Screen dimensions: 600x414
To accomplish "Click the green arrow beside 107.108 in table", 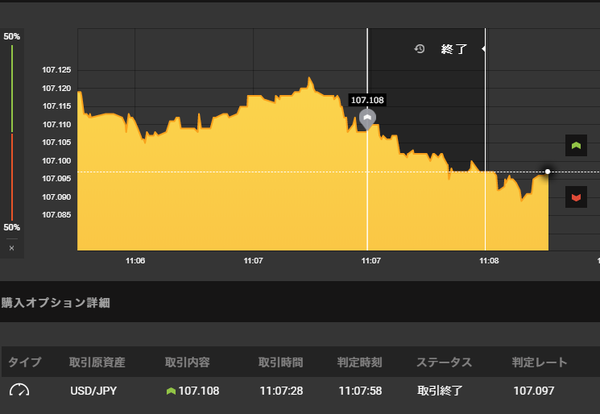I will [x=171, y=391].
